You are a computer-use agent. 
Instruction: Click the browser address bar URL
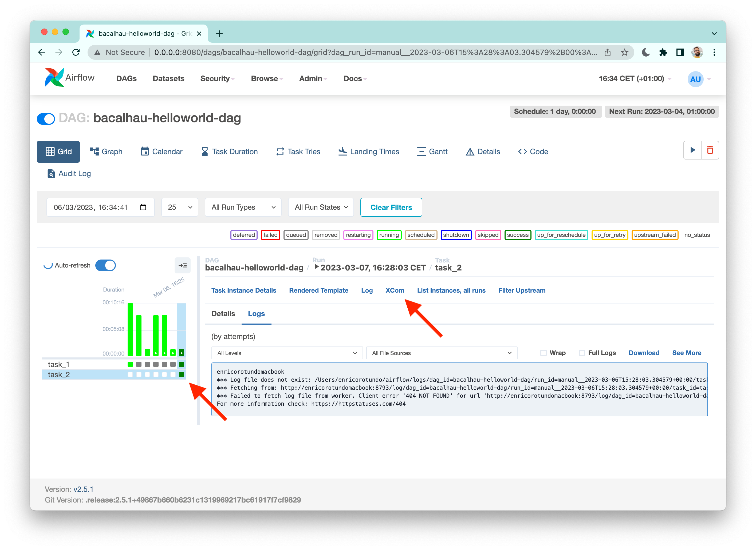[375, 52]
